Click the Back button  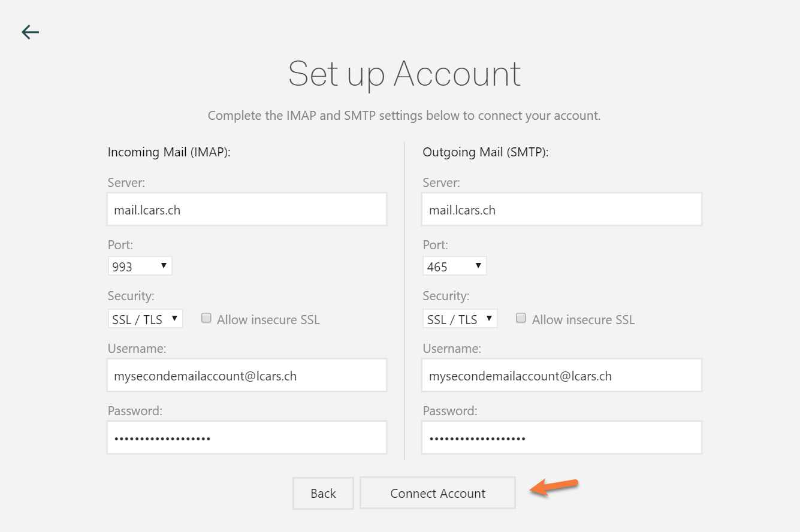coord(323,493)
